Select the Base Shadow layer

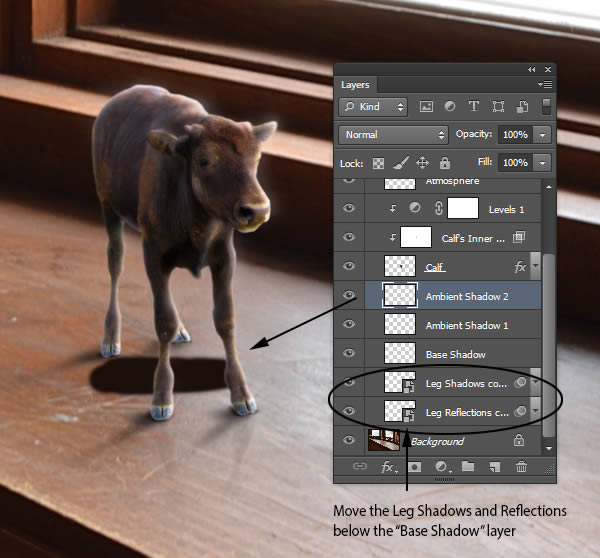[x=453, y=354]
